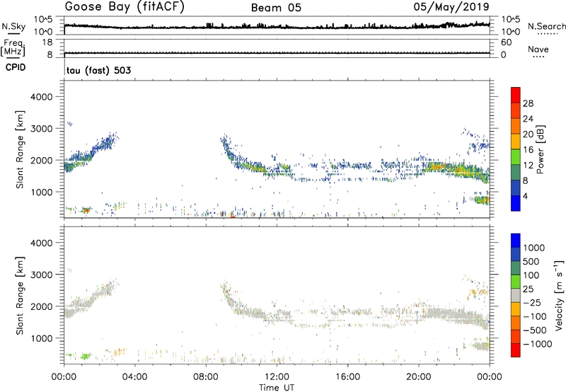Select the velocity colorbar segment between 25 and 100
This screenshot has width=566, height=392.
click(516, 282)
